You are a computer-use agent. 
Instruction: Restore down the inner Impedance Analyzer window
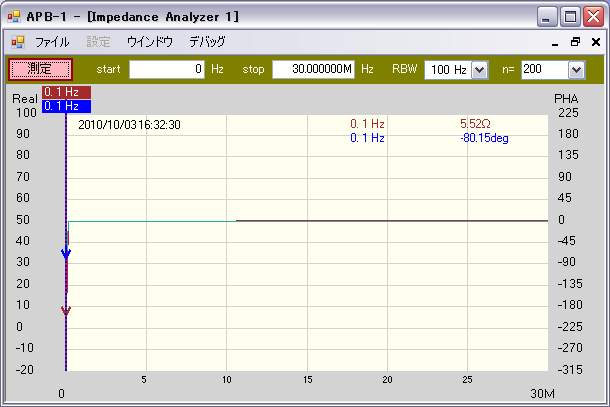(x=575, y=43)
